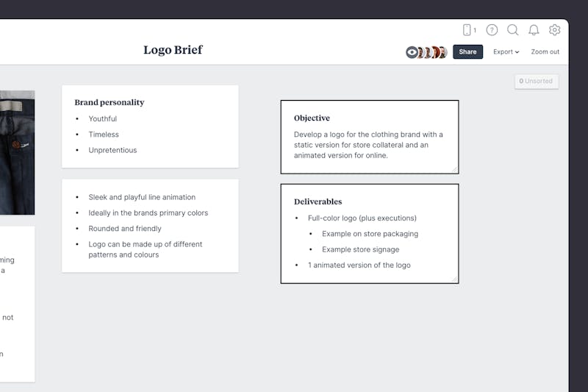Open the settings gear icon
This screenshot has width=588, height=392.
pyautogui.click(x=555, y=30)
